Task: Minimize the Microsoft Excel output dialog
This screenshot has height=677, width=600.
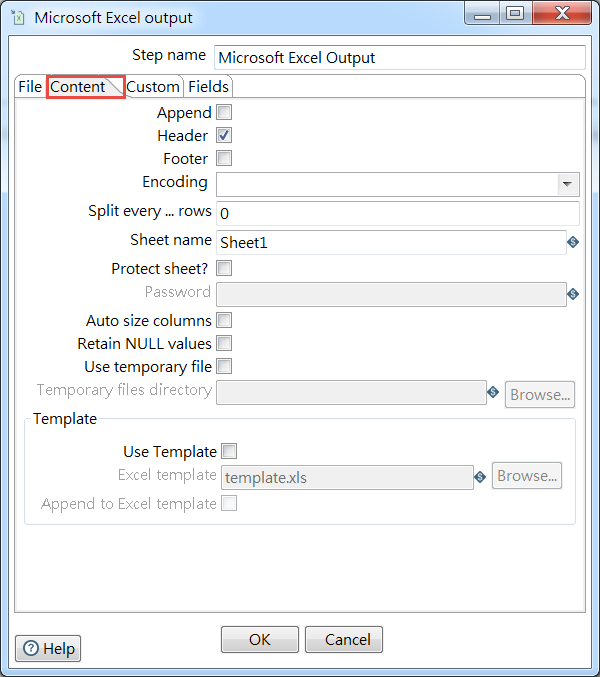Action: [x=482, y=14]
